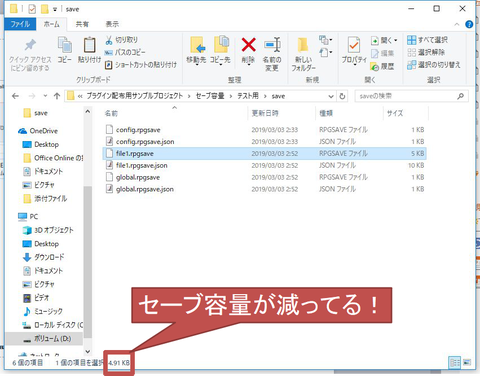Viewport: 480px width, 376px height.
Task: Click the navigation pane scroll up arrow
Action: pos(88,112)
